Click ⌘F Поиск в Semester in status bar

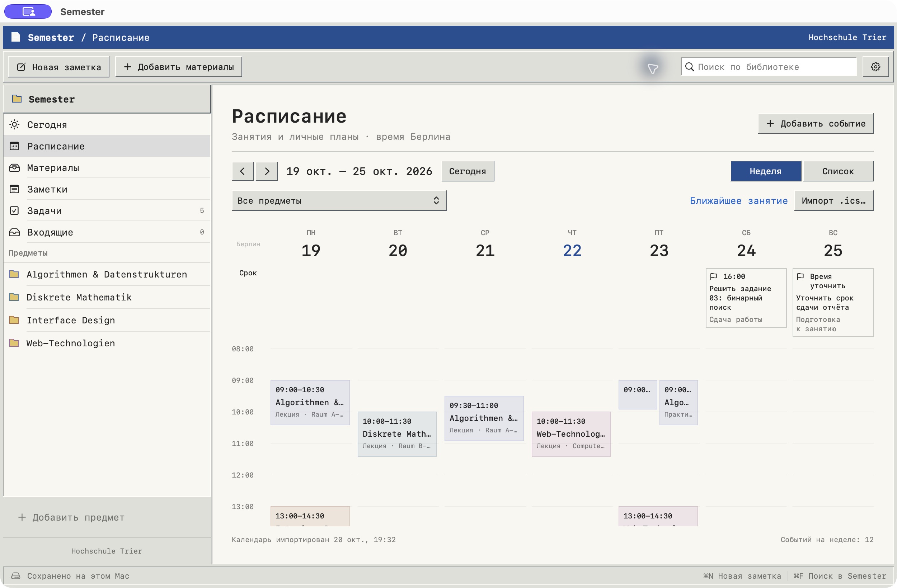click(840, 576)
